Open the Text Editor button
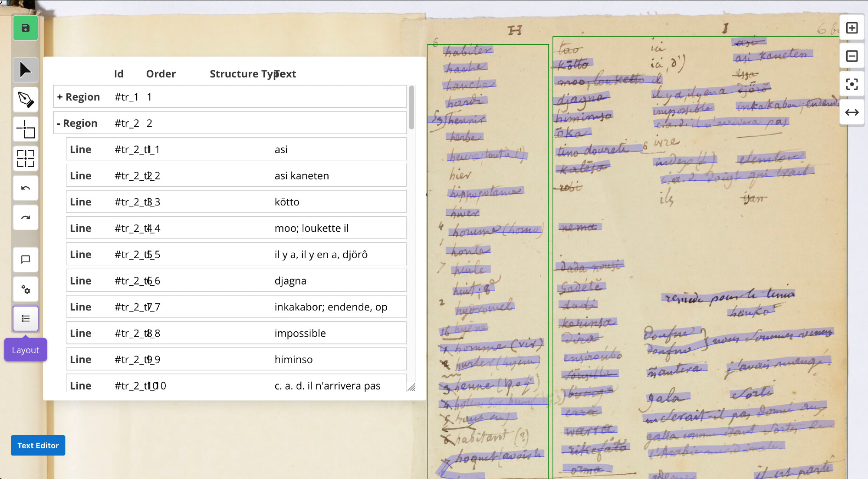This screenshot has height=479, width=868. point(38,445)
